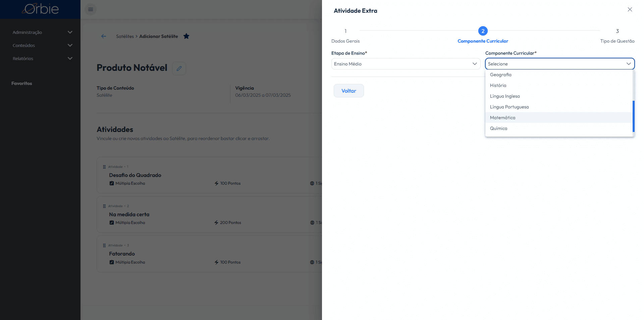Toggle the hamburger menu button
The height and width of the screenshot is (320, 644).
pyautogui.click(x=91, y=9)
